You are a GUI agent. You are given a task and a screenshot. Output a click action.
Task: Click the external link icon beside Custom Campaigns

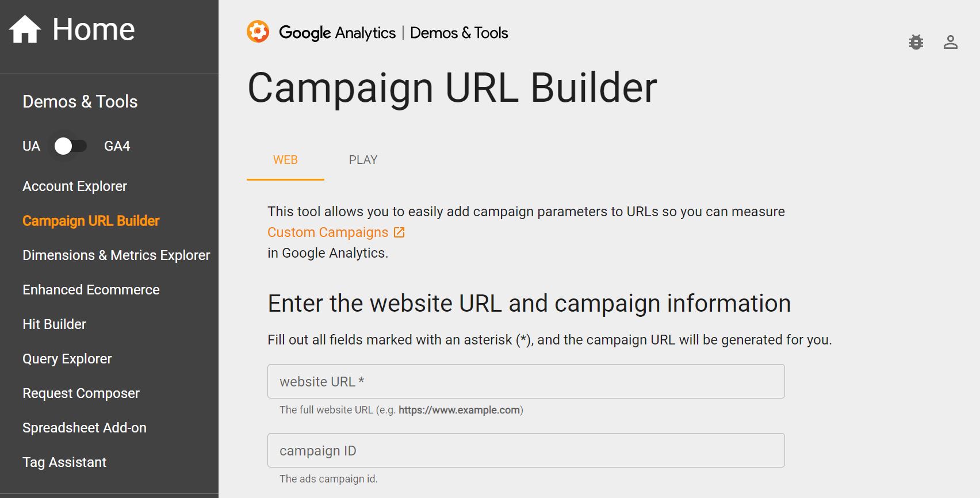399,232
